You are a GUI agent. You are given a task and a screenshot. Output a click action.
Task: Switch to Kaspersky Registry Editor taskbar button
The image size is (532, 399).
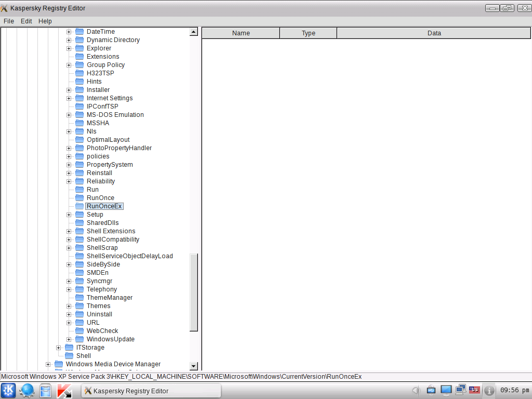pyautogui.click(x=151, y=391)
